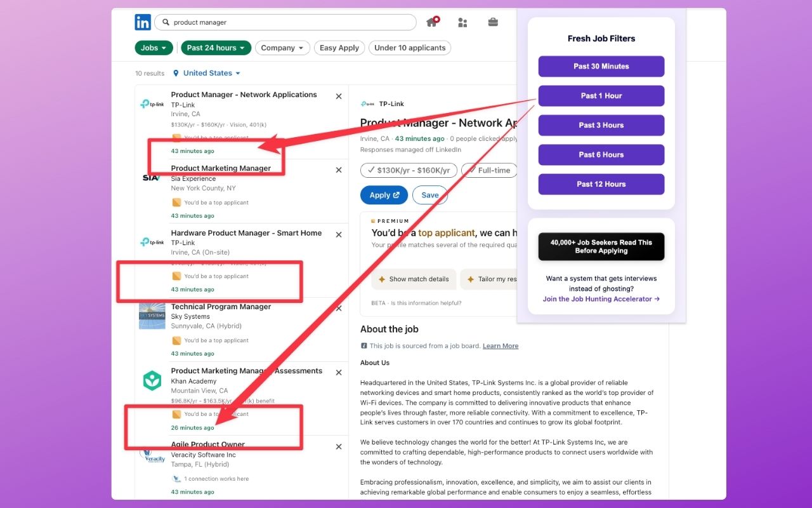This screenshot has height=508, width=812.
Task: Click the connection icon on the Veracity Software card
Action: pyautogui.click(x=176, y=479)
